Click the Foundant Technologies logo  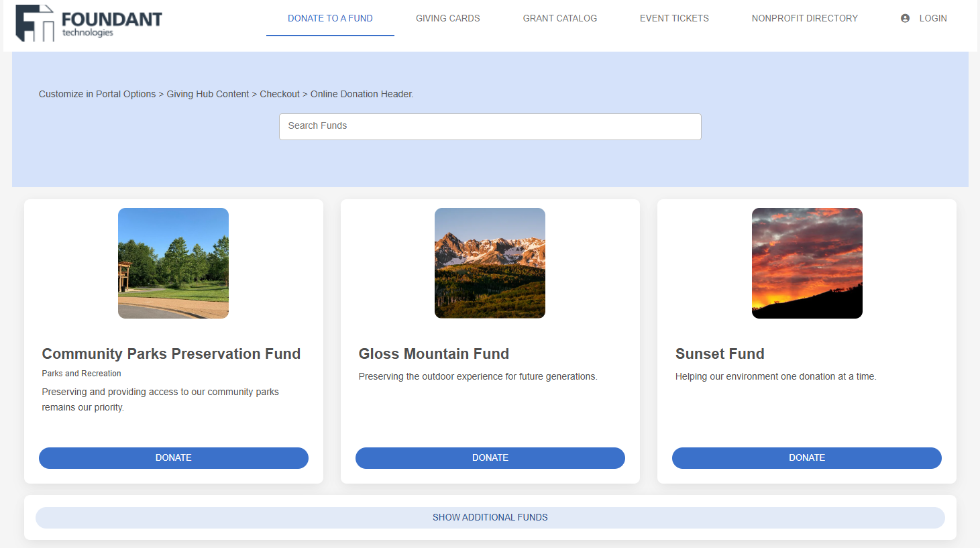tap(89, 23)
